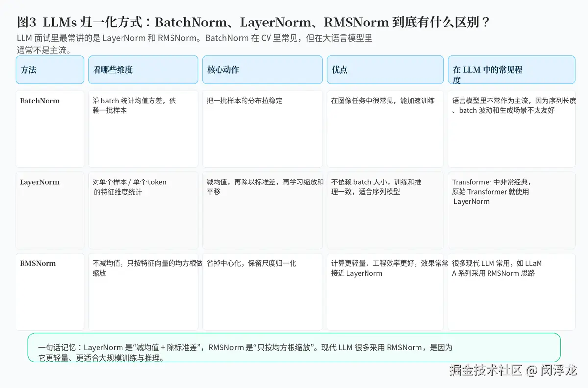This screenshot has width=588, height=388.
Task: Select the 原始 Transformer 就使用 LayerNorm cell
Action: [x=512, y=210]
